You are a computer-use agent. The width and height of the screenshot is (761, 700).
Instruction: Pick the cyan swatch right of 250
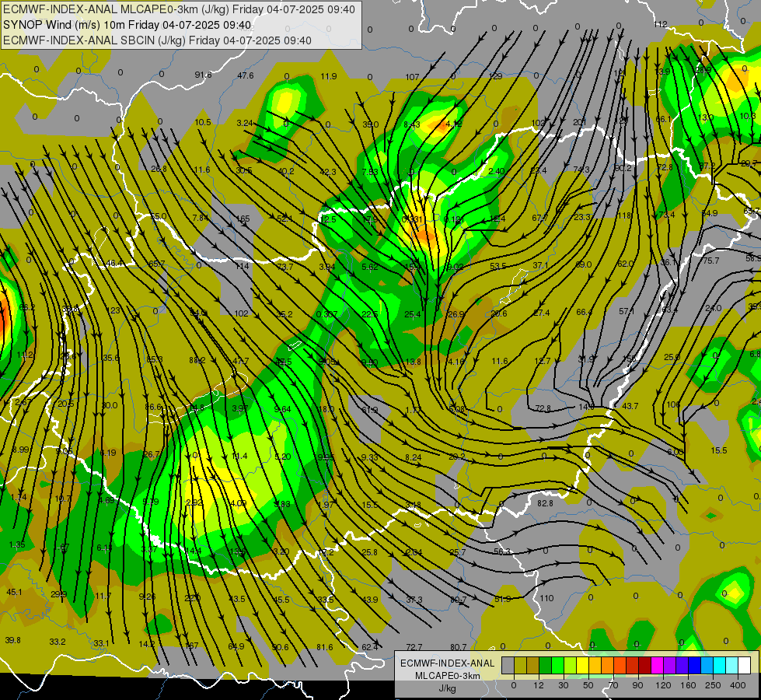tap(719, 666)
